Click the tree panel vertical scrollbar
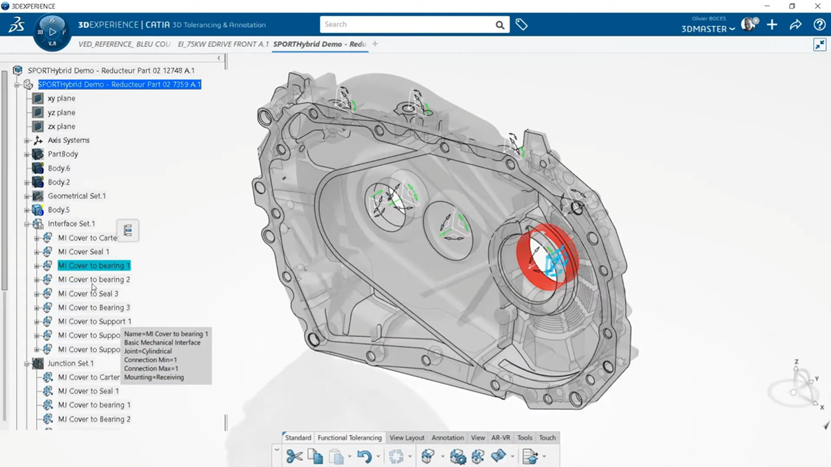831x467 pixels. 5,180
